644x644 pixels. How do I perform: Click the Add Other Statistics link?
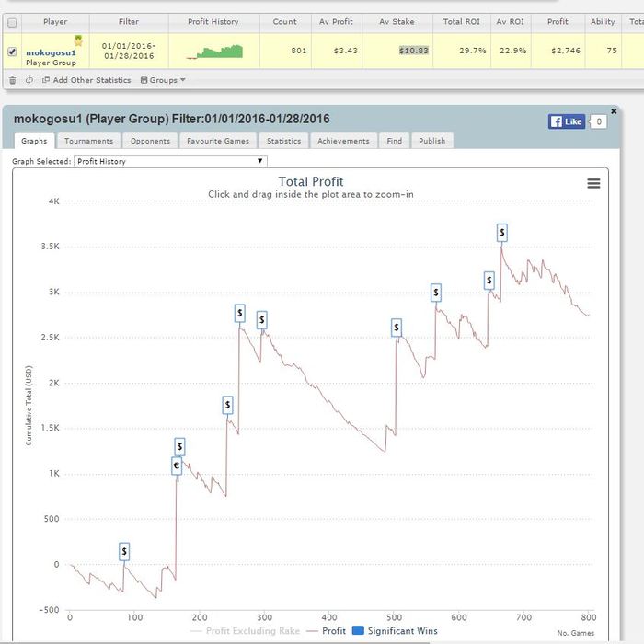click(x=86, y=80)
